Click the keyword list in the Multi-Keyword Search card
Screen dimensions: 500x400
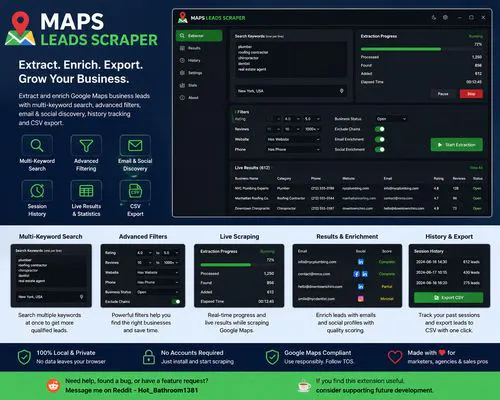point(51,271)
